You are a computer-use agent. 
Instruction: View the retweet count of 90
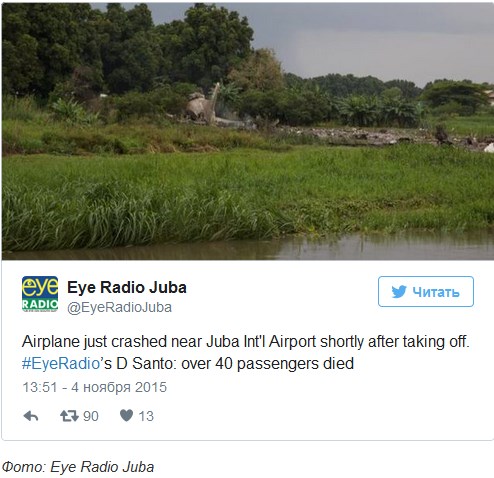[91, 416]
